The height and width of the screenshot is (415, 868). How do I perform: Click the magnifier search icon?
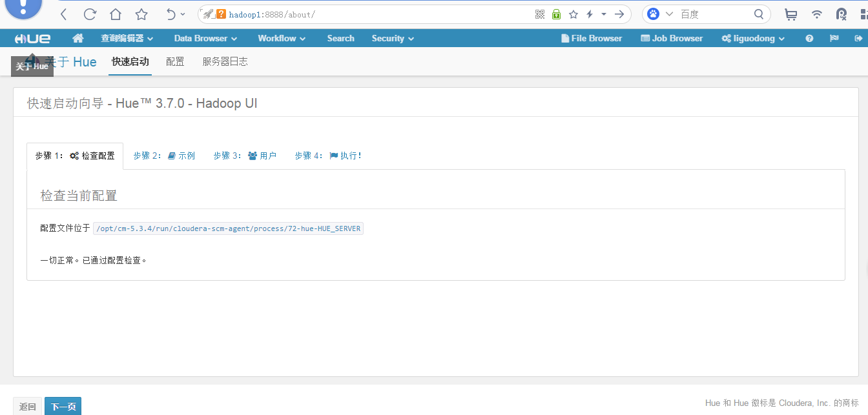click(x=759, y=14)
